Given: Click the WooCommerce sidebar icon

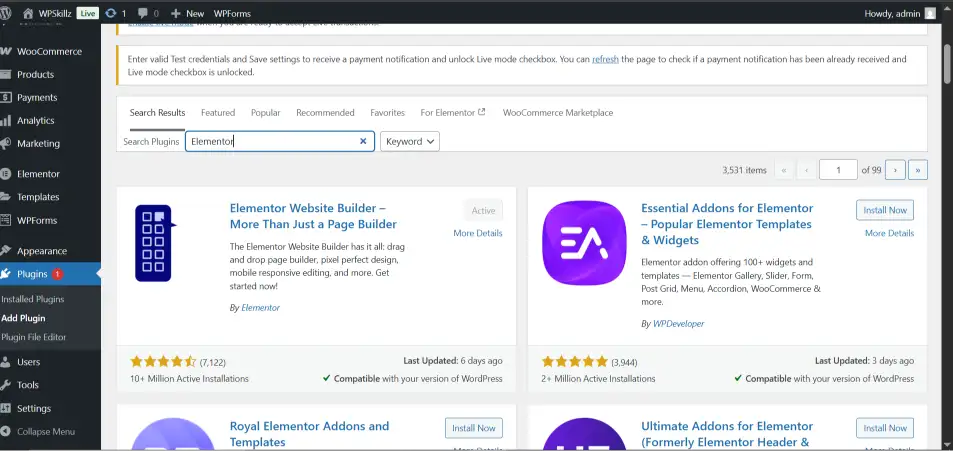Looking at the screenshot, I should (x=5, y=52).
